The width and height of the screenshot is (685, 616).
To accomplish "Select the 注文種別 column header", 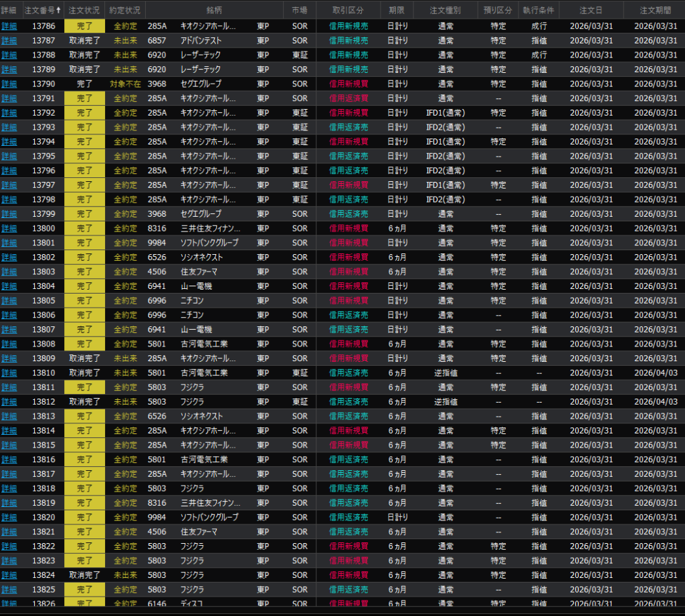I will tap(446, 10).
